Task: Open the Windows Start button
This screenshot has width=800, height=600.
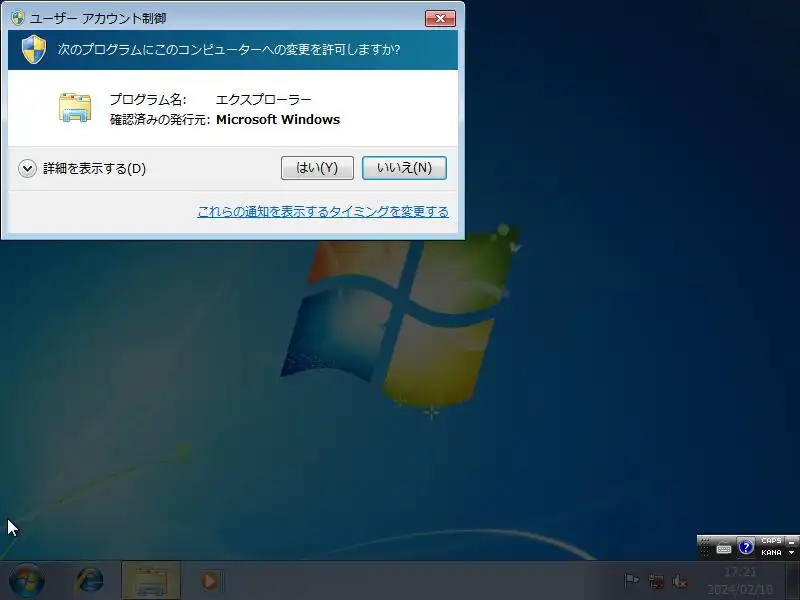Action: [x=26, y=581]
